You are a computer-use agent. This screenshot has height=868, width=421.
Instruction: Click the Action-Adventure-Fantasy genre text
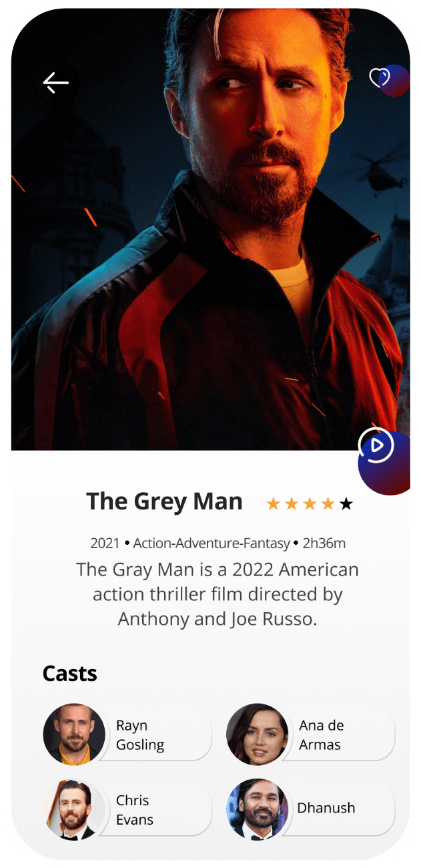click(212, 544)
